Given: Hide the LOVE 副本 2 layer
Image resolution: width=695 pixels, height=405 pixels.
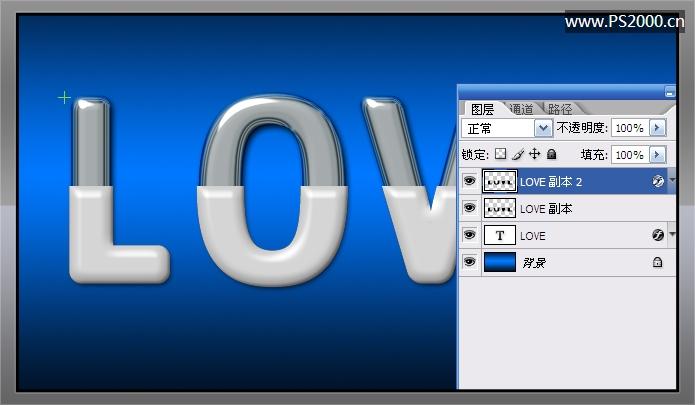Looking at the screenshot, I should (469, 181).
